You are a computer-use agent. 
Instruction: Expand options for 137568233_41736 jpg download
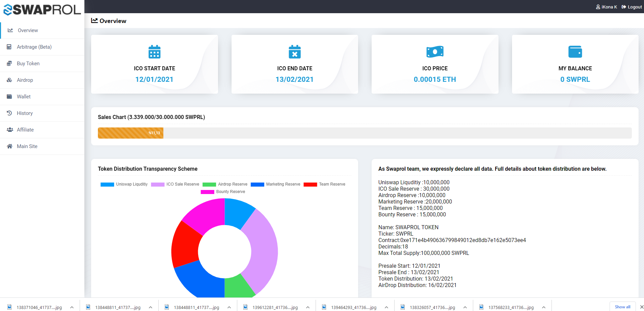point(544,307)
